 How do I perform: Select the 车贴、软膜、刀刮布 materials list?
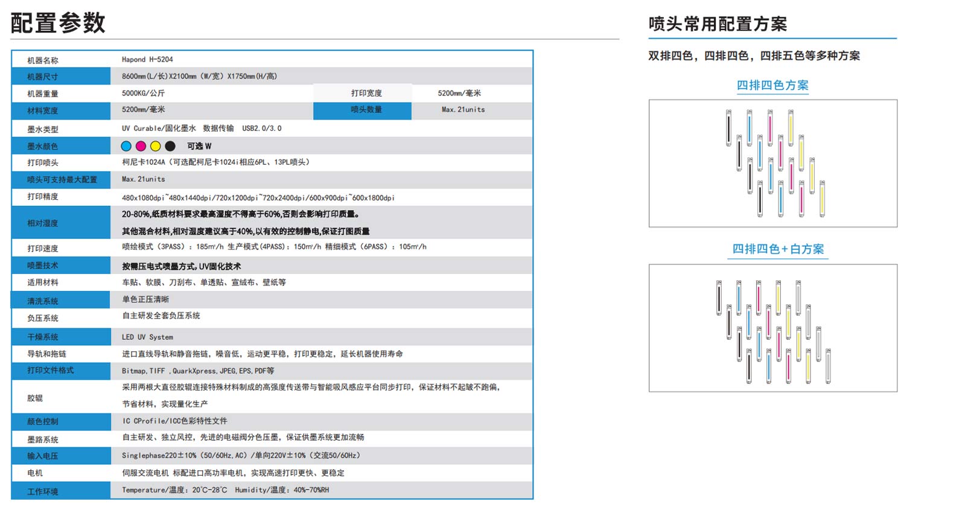click(x=204, y=282)
